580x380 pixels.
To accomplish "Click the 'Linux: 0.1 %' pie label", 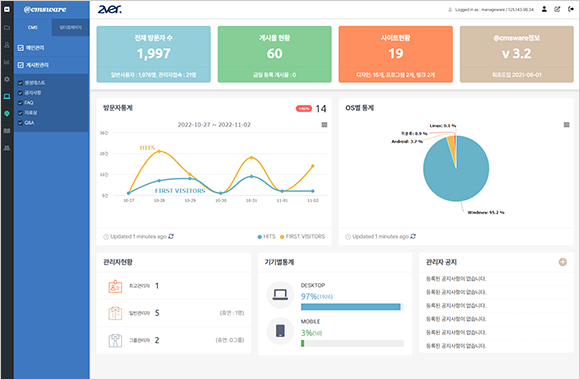I will click(443, 126).
